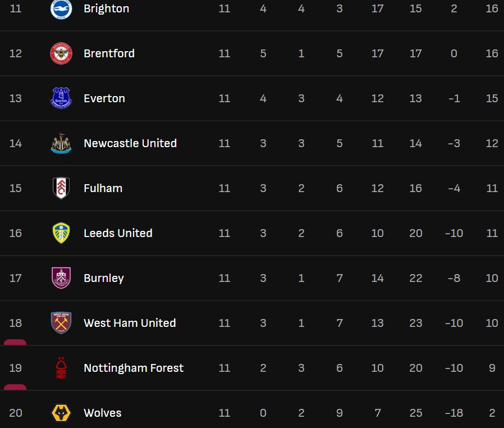This screenshot has height=428, width=504.
Task: Go to the Fulham team page
Action: coord(103,188)
